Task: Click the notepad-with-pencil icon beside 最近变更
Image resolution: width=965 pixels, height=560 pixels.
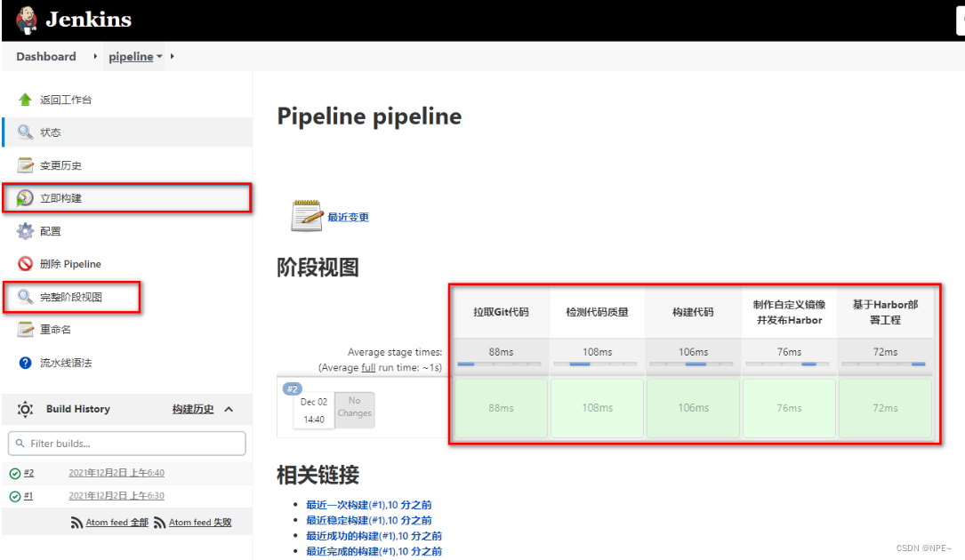Action: (x=307, y=215)
